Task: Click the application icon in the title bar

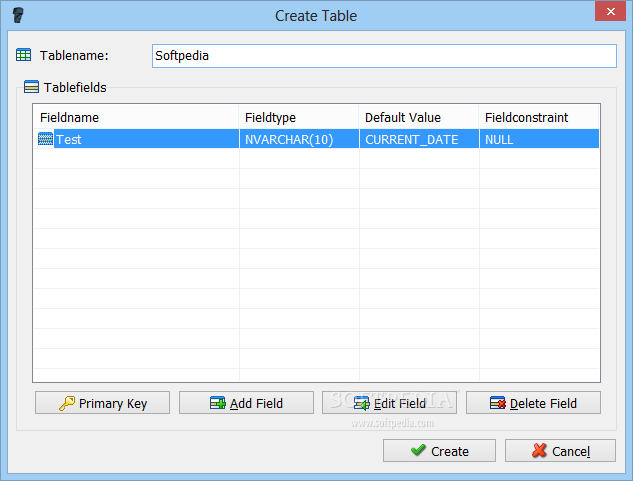Action: (x=18, y=15)
